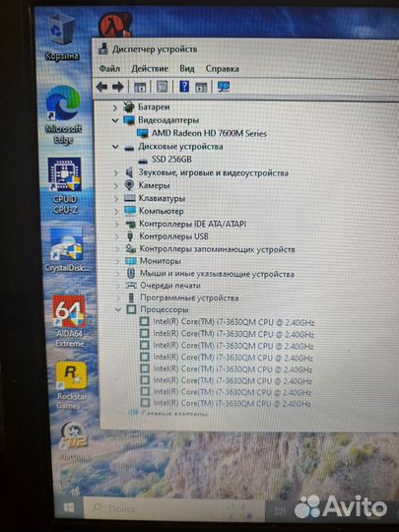The width and height of the screenshot is (399, 532).
Task: Click the Forward arrow in the toolbar
Action: pyautogui.click(x=118, y=88)
